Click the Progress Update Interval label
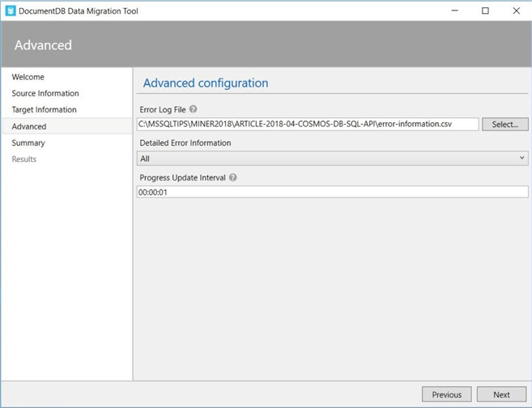This screenshot has width=532, height=408. click(182, 178)
